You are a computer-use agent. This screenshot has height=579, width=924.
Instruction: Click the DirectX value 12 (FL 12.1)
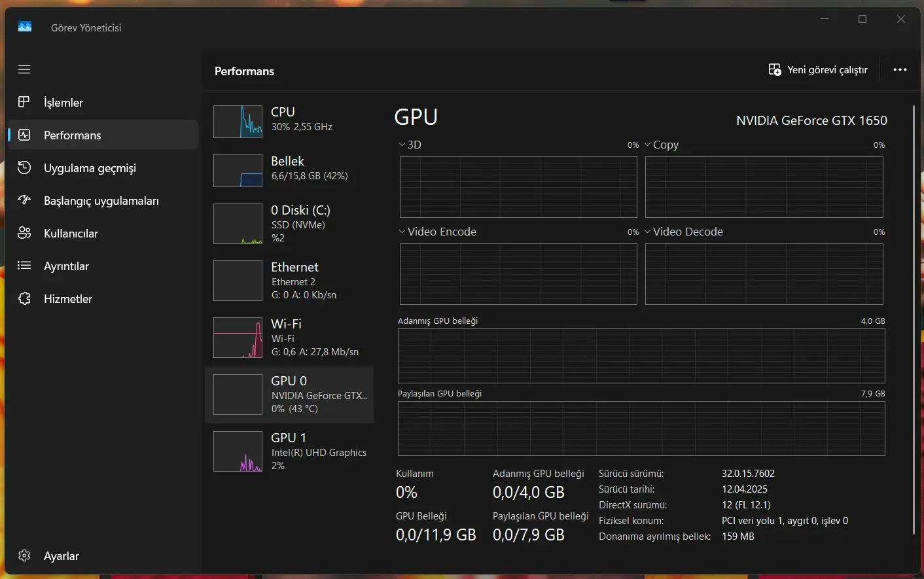746,505
